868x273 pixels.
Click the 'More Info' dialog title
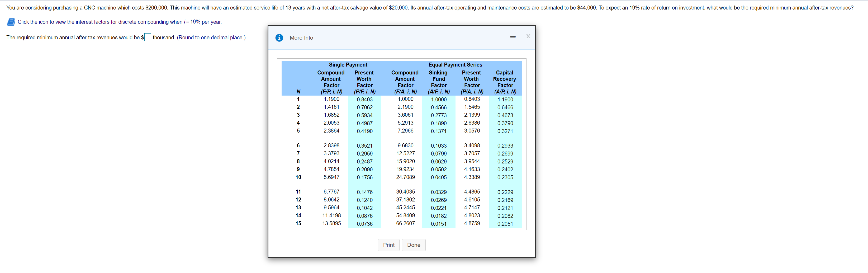click(x=301, y=38)
